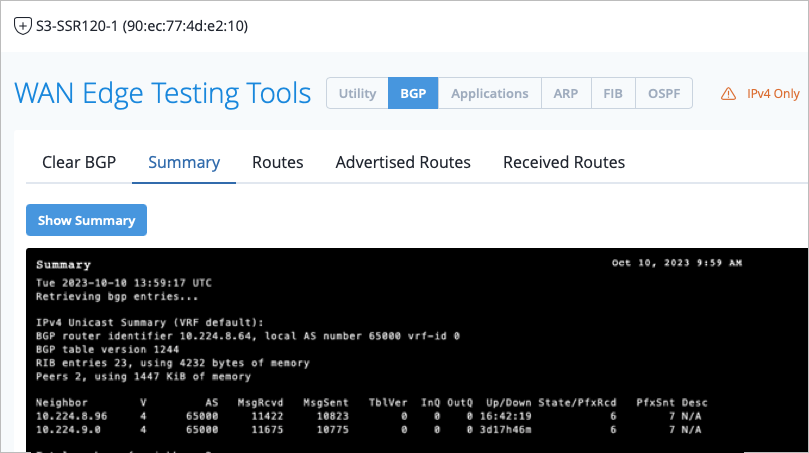This screenshot has height=453, width=809.
Task: Switch to the FIB tool
Action: 612,93
